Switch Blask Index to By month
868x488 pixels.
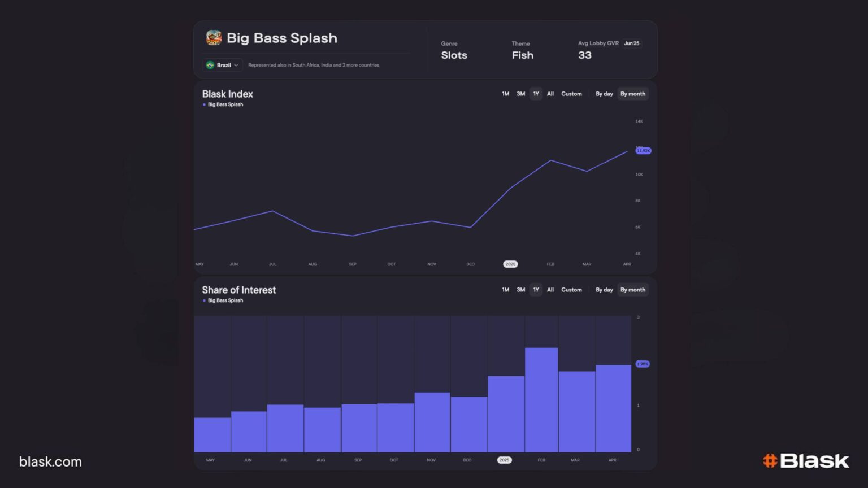tap(633, 94)
